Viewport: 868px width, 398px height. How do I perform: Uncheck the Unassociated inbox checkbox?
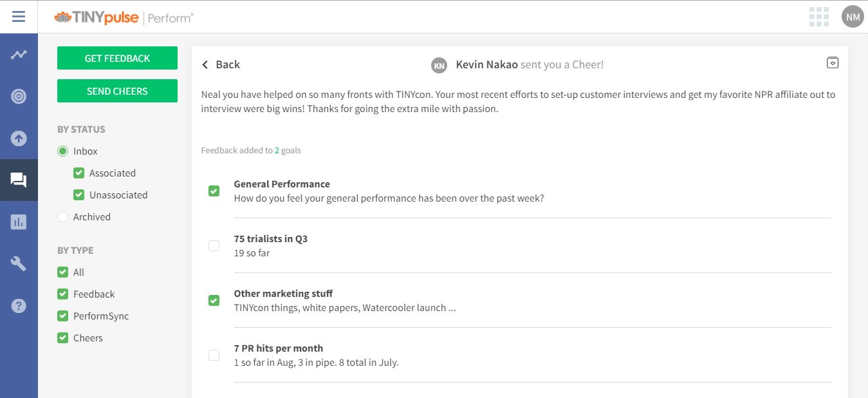pyautogui.click(x=79, y=195)
